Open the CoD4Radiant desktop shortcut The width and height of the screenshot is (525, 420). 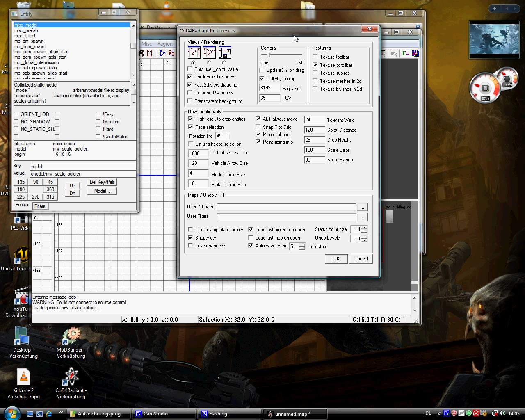pyautogui.click(x=71, y=383)
